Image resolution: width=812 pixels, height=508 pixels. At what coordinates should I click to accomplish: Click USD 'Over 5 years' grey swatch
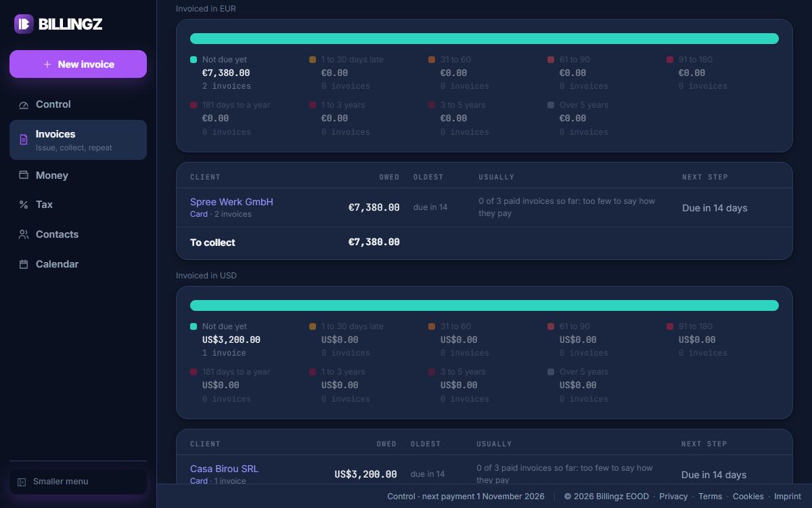[x=551, y=372]
